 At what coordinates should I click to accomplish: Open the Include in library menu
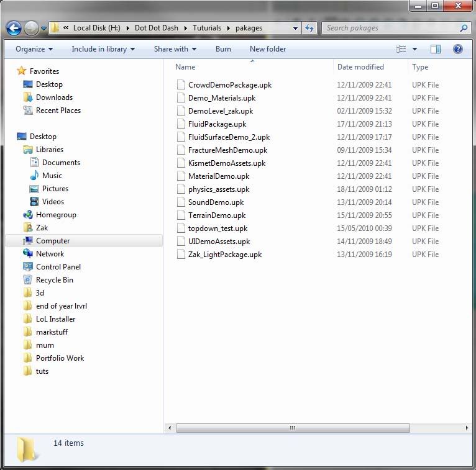(x=103, y=49)
